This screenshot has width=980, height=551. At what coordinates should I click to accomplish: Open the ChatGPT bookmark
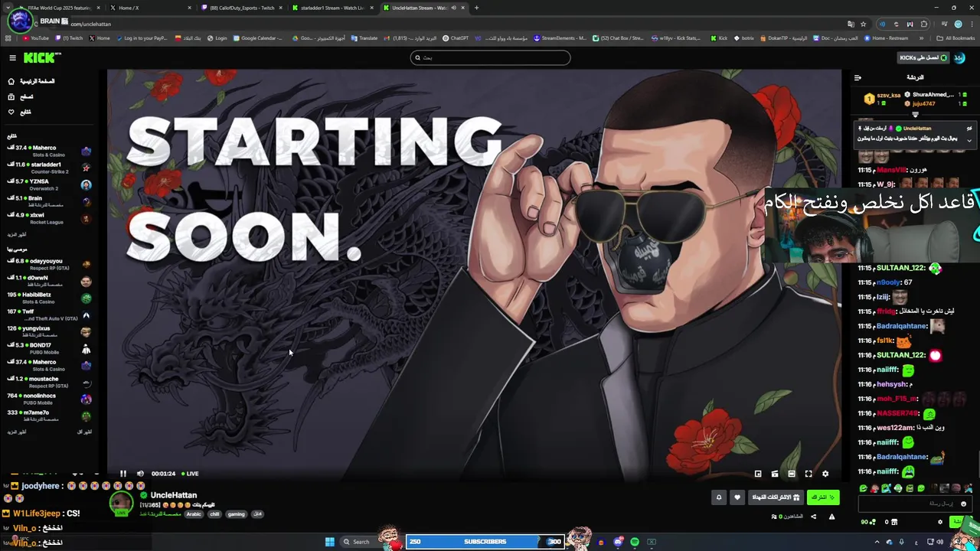point(456,38)
